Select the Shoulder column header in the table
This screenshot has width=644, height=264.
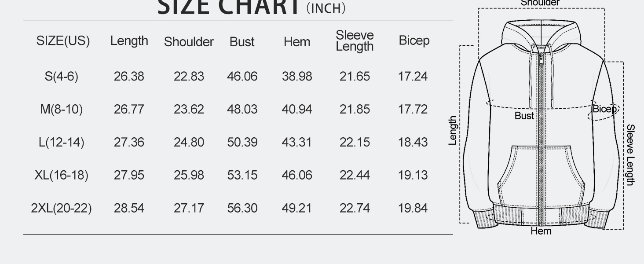(x=189, y=42)
